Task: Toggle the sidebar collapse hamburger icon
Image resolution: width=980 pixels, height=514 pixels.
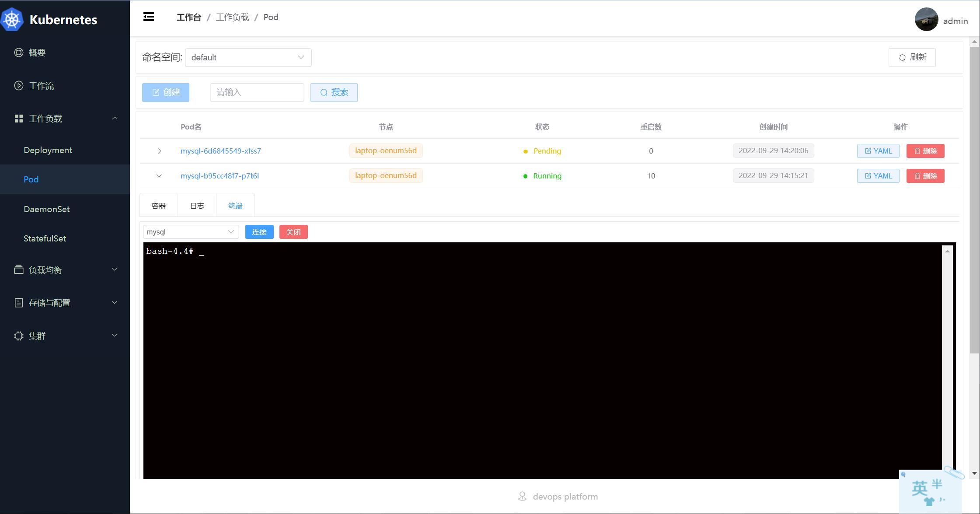Action: tap(149, 17)
